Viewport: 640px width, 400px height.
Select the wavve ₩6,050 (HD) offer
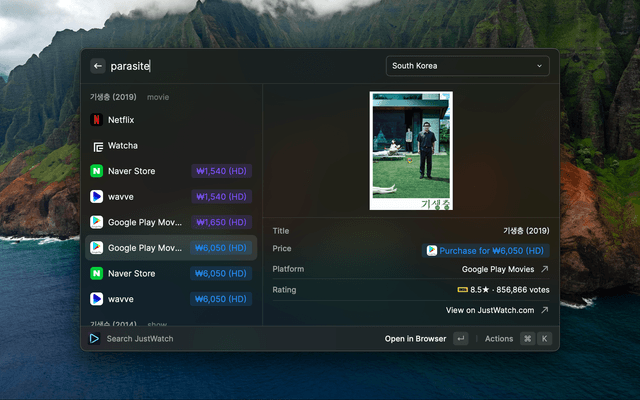[x=170, y=299]
